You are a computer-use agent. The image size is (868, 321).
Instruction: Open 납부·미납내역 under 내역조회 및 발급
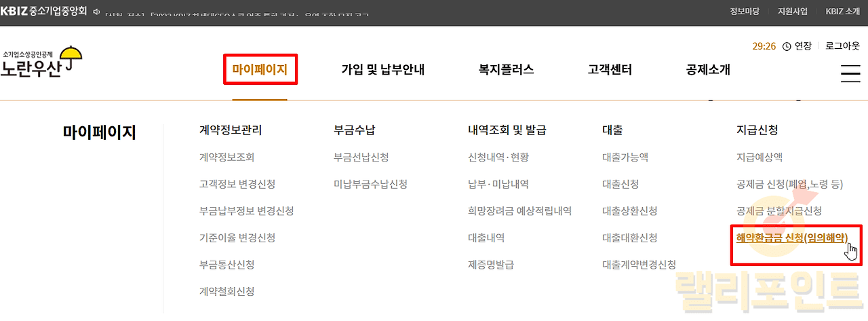pos(498,184)
